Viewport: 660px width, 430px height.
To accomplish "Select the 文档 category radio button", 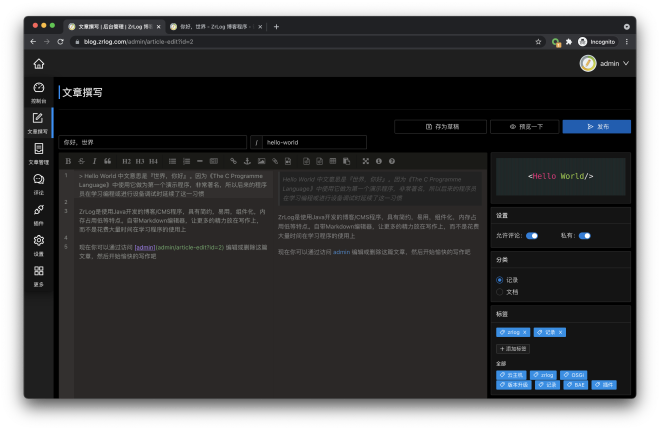I will pyautogui.click(x=500, y=292).
